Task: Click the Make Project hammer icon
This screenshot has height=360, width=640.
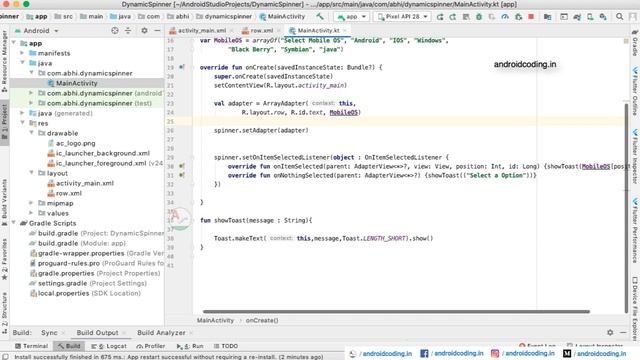Action: pyautogui.click(x=320, y=17)
